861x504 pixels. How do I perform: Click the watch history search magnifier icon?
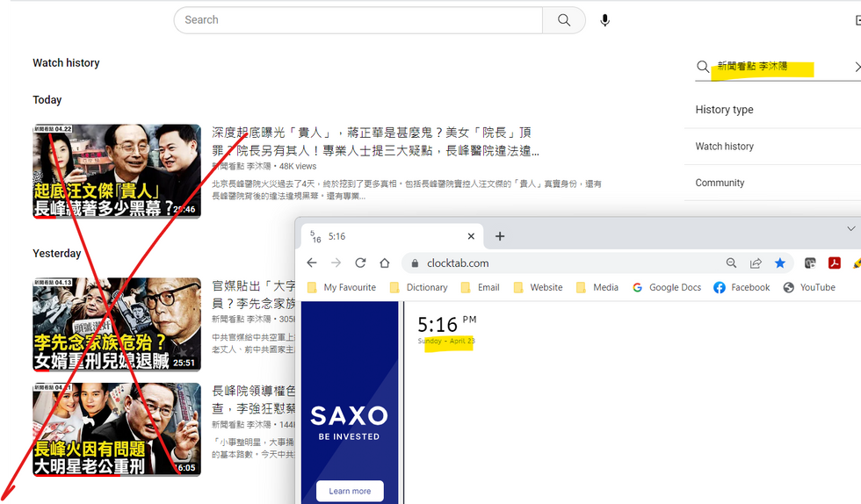702,67
